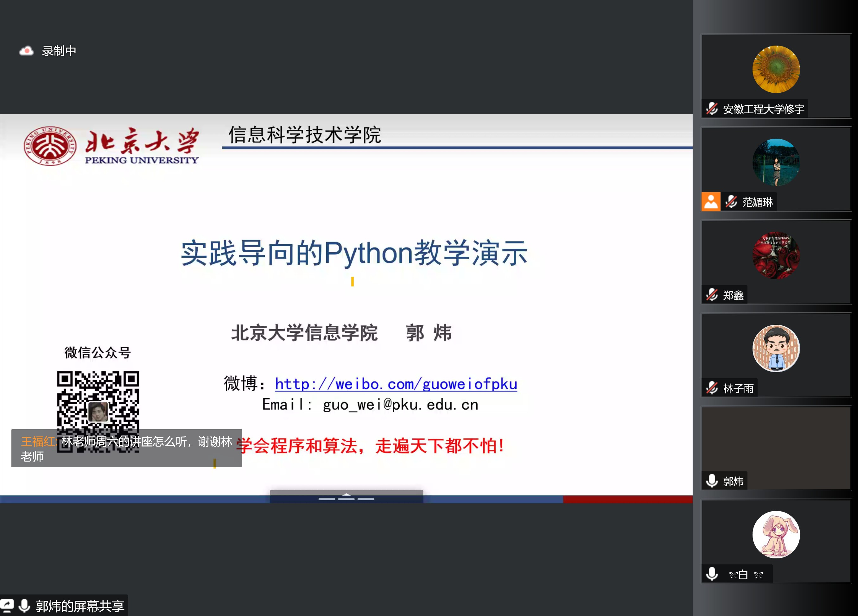The image size is (858, 616).
Task: Click muted mic icon for 郑鑫
Action: [x=712, y=295]
